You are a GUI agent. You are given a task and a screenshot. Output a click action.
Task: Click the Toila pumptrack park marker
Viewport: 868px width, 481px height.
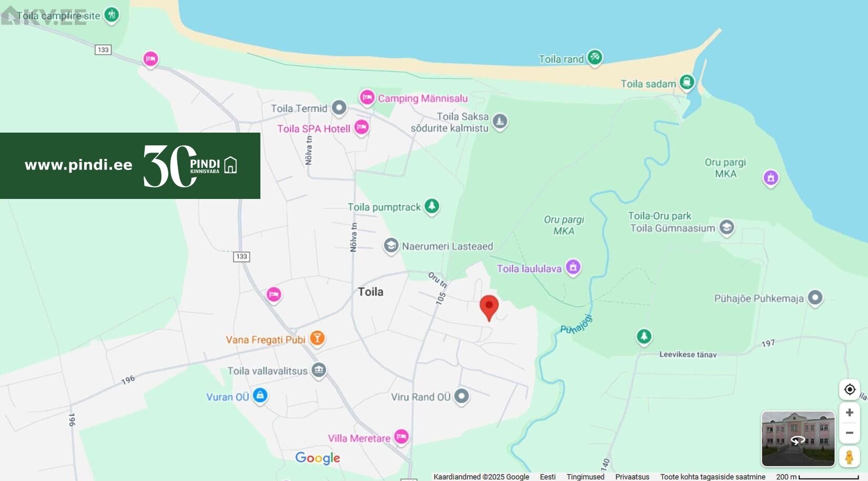[x=432, y=206]
